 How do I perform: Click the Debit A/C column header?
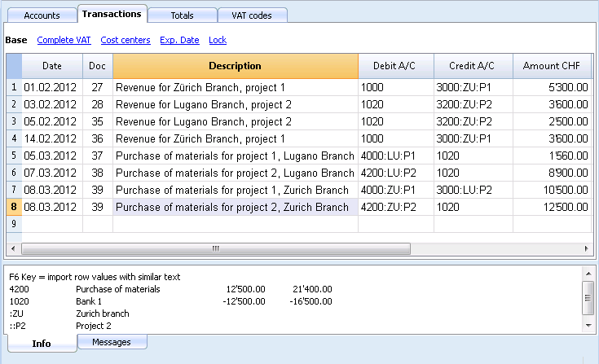point(394,66)
